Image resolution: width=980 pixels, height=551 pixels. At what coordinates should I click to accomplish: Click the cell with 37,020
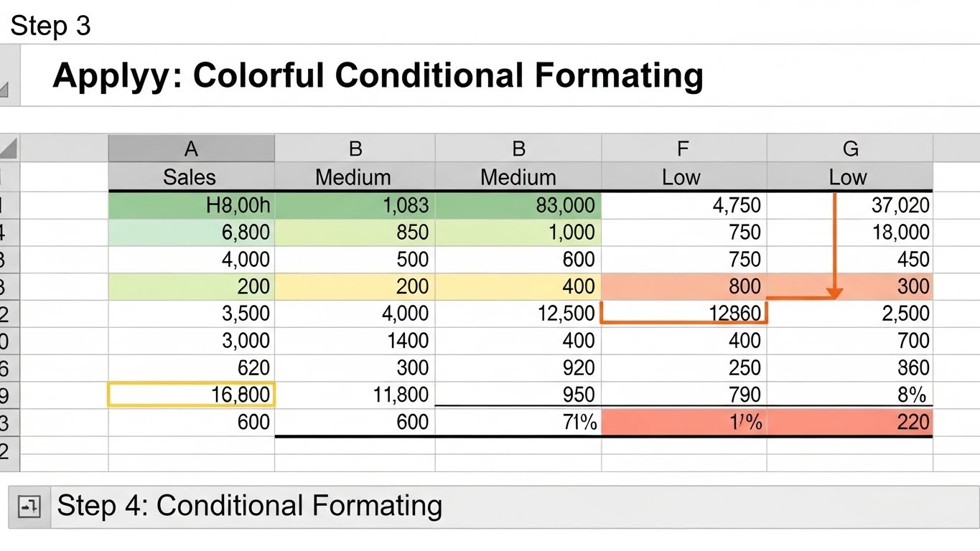pos(849,205)
